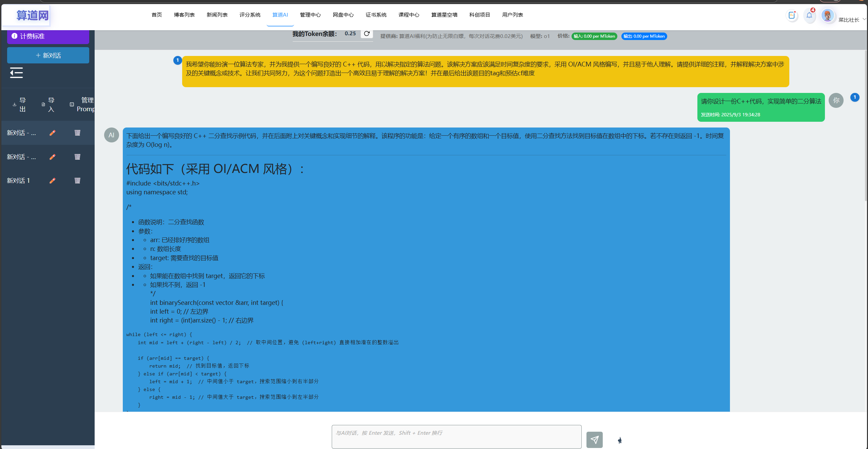This screenshot has height=449, width=868.
Task: Click the 算道网 site logo
Action: coord(33,15)
